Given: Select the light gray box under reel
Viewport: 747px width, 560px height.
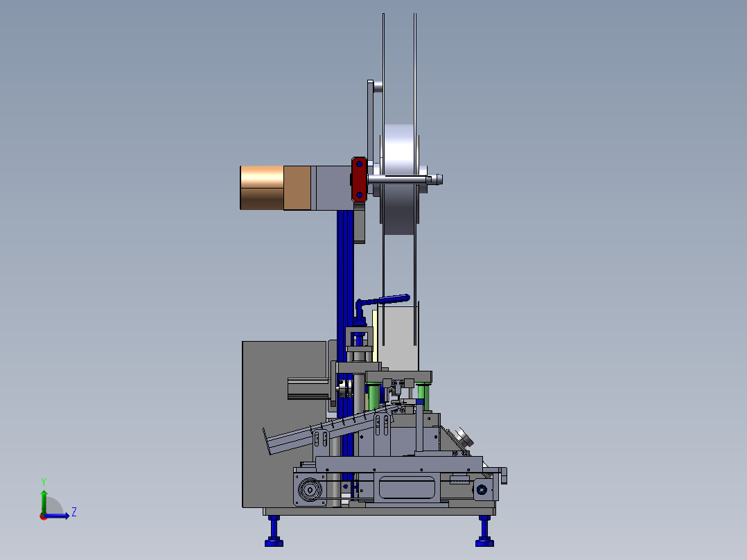Looking at the screenshot, I should point(398,338).
